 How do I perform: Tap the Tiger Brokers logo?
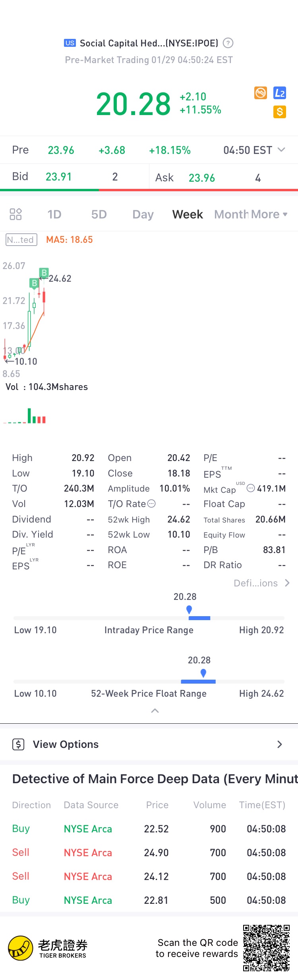47,948
